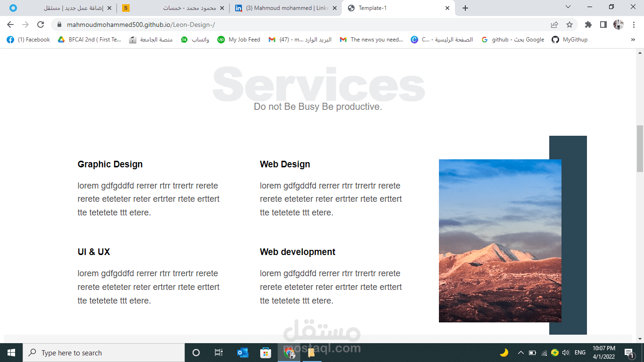Open the taskbar clock showing 10:07 PM
The width and height of the screenshot is (644, 362).
604,353
